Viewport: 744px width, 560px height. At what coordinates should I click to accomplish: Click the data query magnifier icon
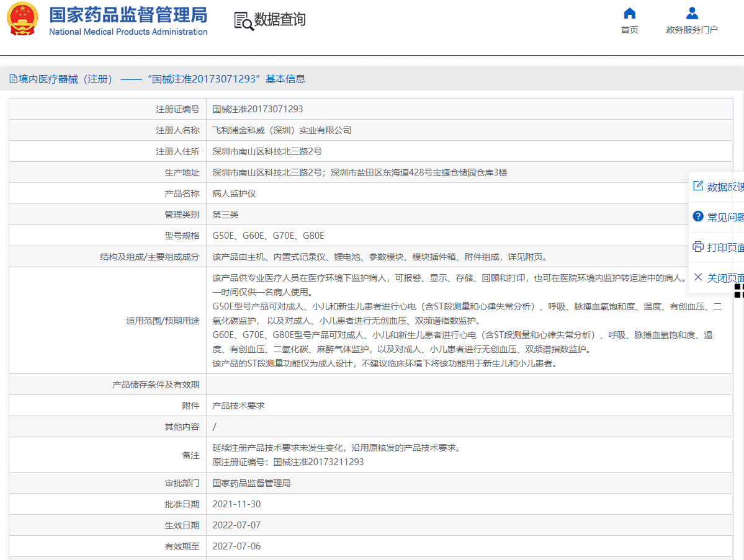(243, 21)
